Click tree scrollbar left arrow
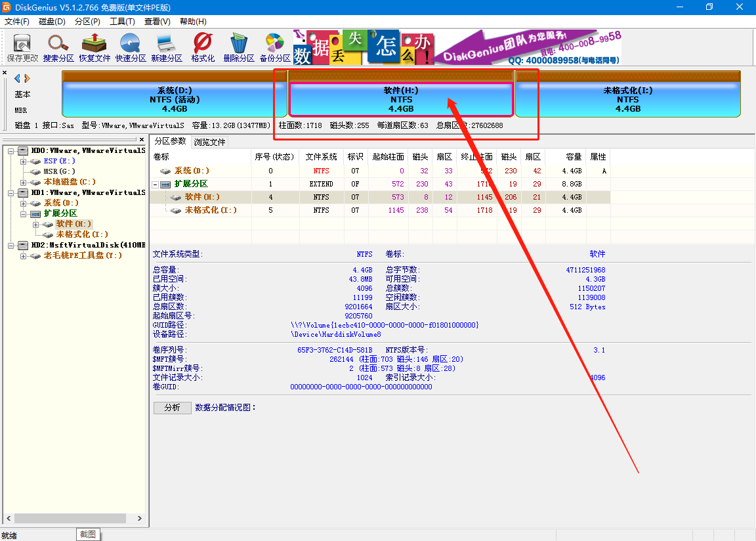Screen dimensions: 756x541 tap(9, 518)
